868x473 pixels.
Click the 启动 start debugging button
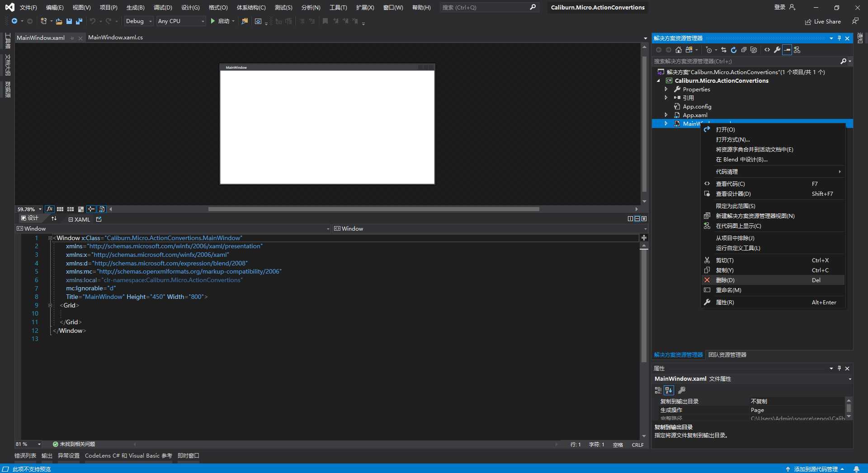coord(221,21)
